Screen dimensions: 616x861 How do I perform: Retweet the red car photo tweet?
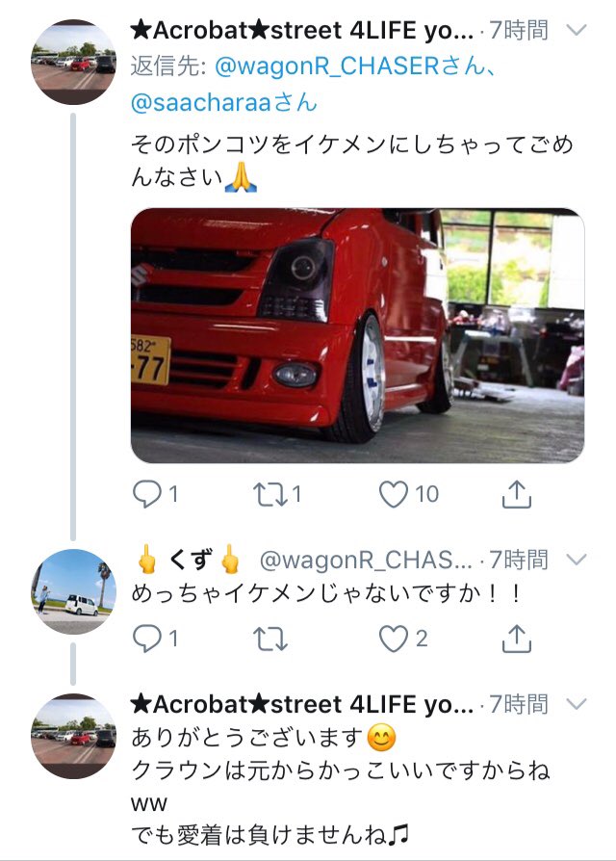click(x=269, y=494)
